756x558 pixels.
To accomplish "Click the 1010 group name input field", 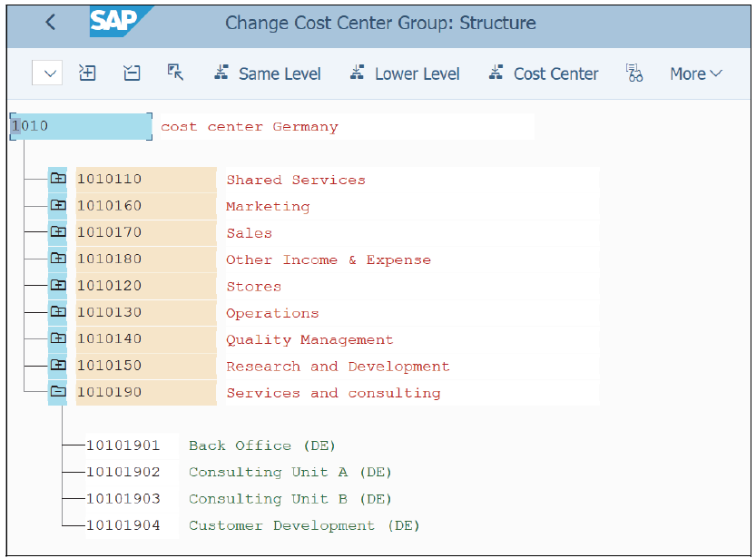I will [x=80, y=126].
